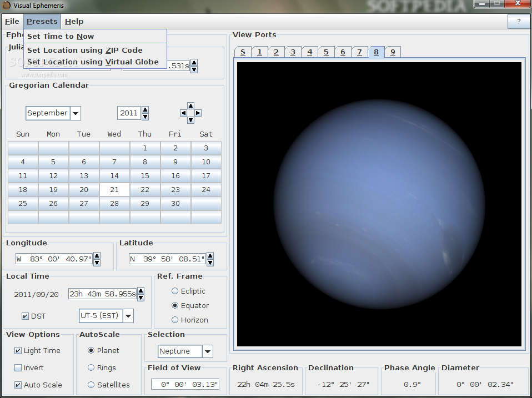Click the Neptune image in view port
The width and height of the screenshot is (532, 398).
point(379,204)
